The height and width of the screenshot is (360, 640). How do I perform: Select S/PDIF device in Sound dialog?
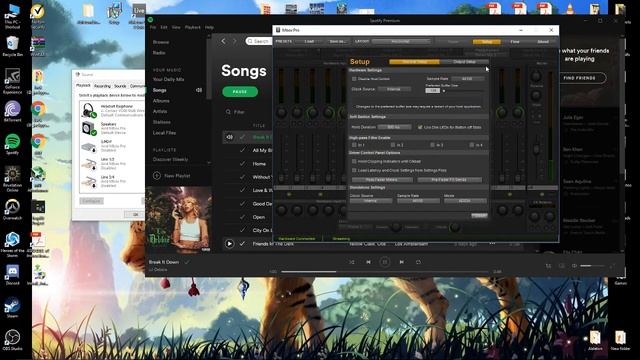[x=112, y=146]
